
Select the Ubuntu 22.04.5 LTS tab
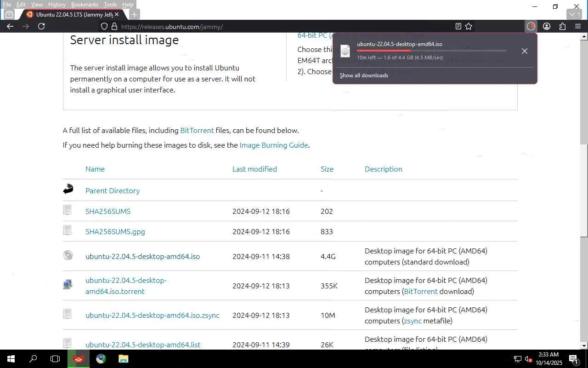pos(72,14)
